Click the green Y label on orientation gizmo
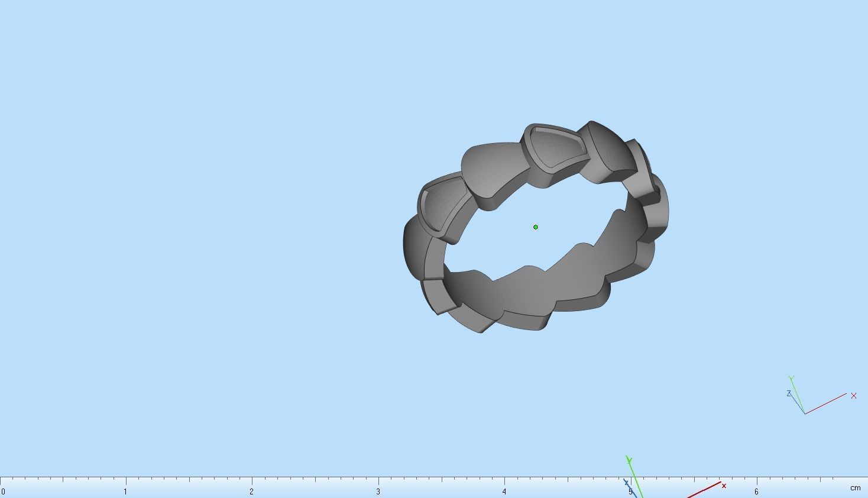Viewport: 868px width, 498px height. 791,378
